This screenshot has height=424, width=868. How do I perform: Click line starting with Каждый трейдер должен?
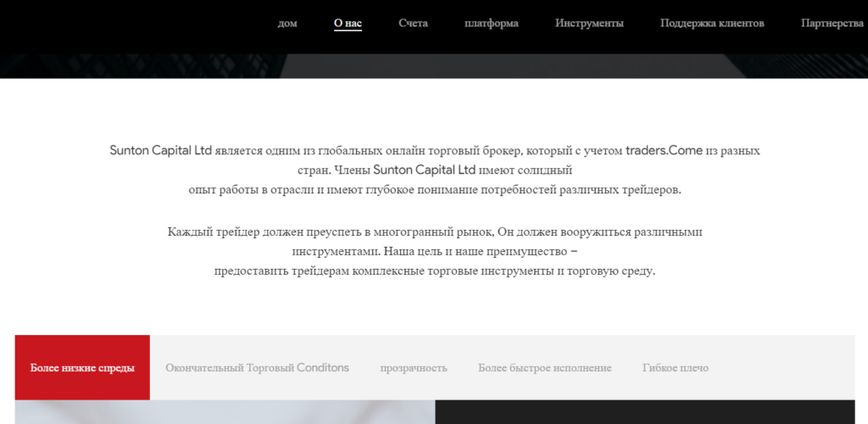click(435, 232)
